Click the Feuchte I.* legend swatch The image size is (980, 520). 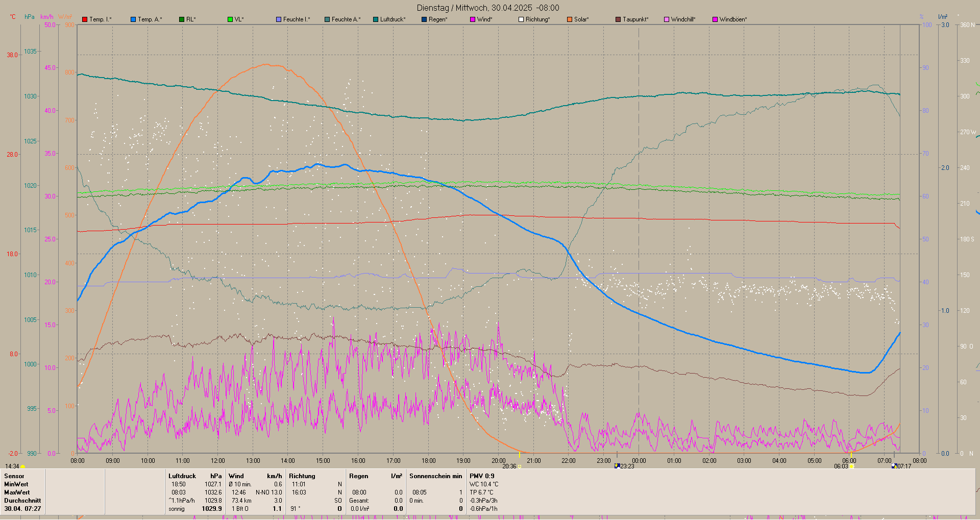[279, 19]
